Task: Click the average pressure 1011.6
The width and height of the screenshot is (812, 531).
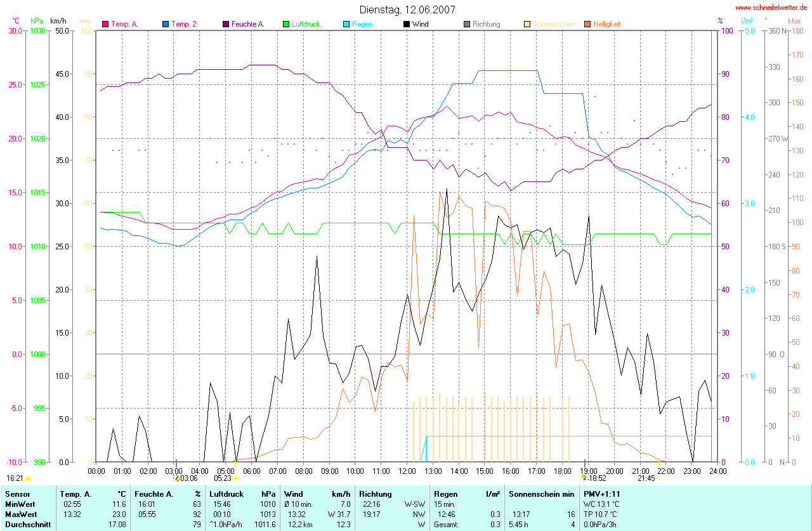Action: [x=265, y=525]
